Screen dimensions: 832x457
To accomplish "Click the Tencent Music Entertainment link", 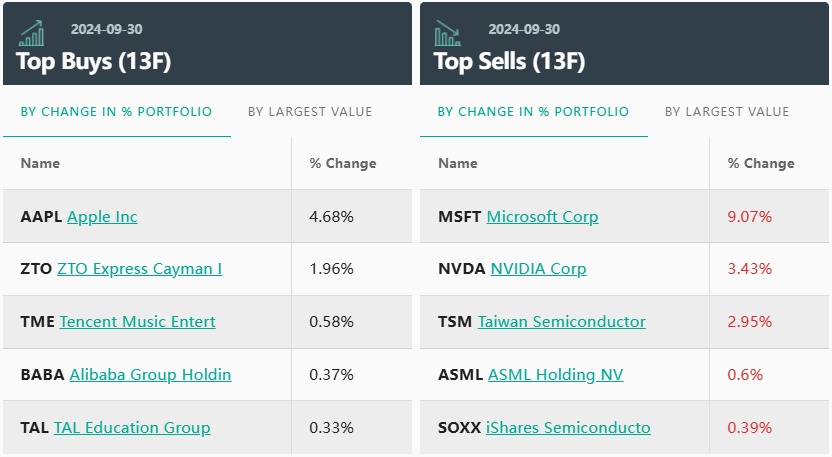I will tap(137, 322).
